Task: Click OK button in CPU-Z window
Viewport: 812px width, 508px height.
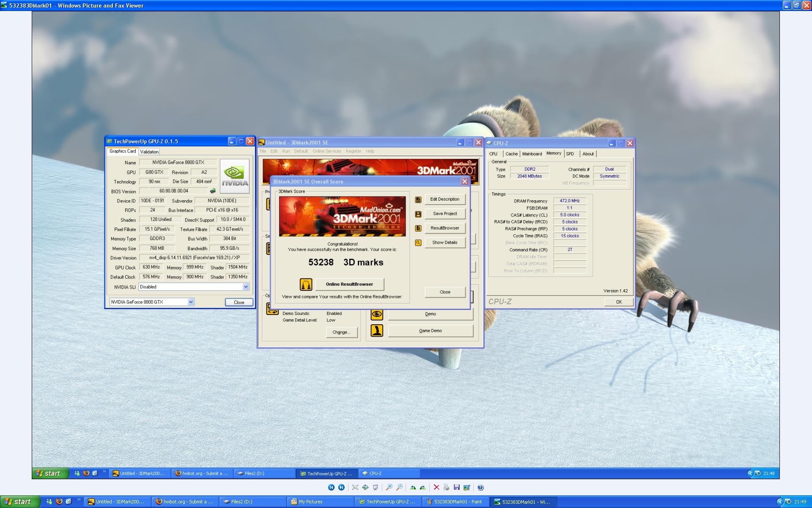Action: click(619, 302)
